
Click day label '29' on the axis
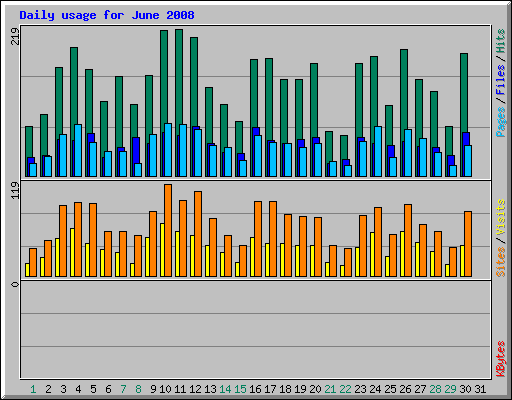[450, 389]
